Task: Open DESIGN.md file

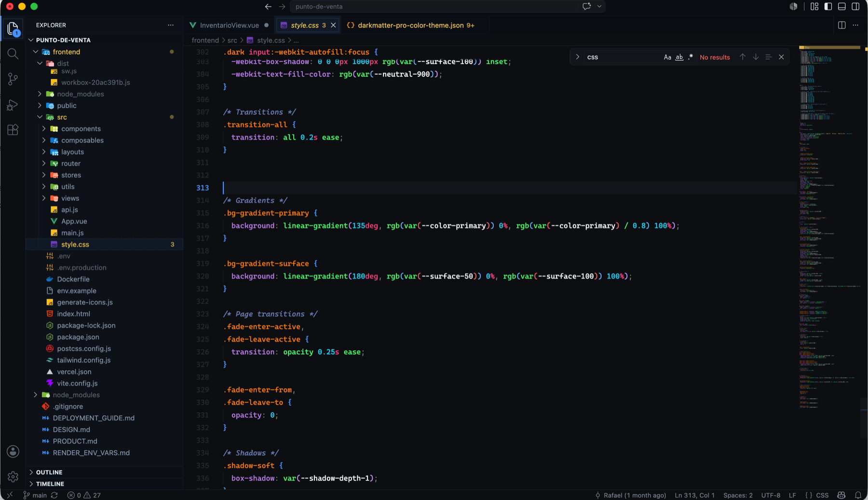Action: (x=71, y=430)
